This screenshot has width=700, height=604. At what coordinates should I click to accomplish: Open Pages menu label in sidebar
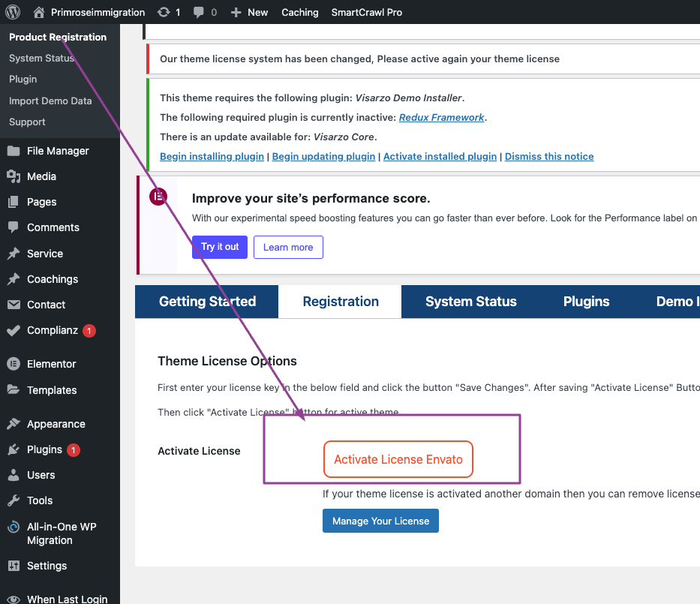41,202
